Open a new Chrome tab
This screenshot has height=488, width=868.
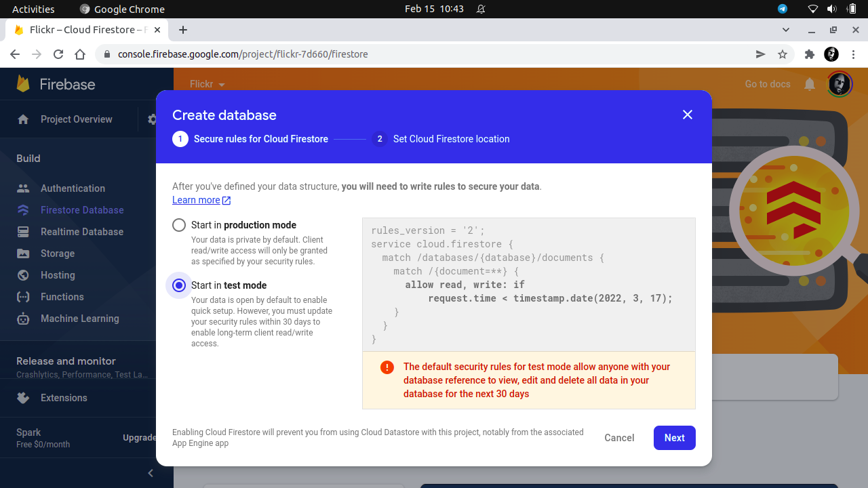183,30
